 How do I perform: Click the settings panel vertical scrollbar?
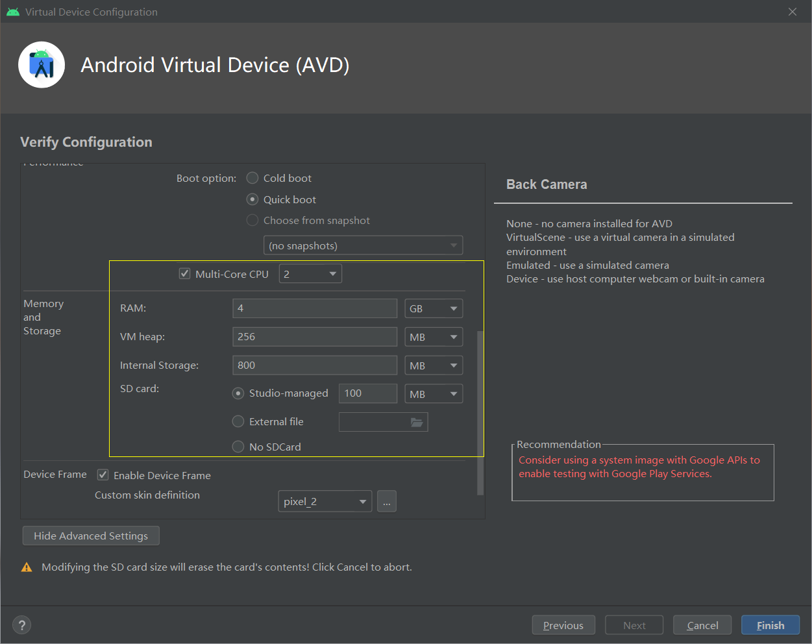pos(480,412)
